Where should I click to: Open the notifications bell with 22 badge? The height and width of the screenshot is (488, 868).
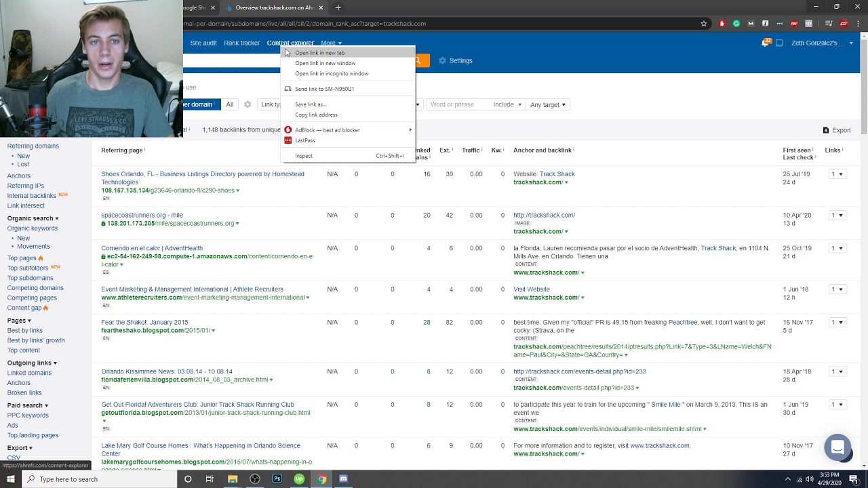(x=766, y=43)
